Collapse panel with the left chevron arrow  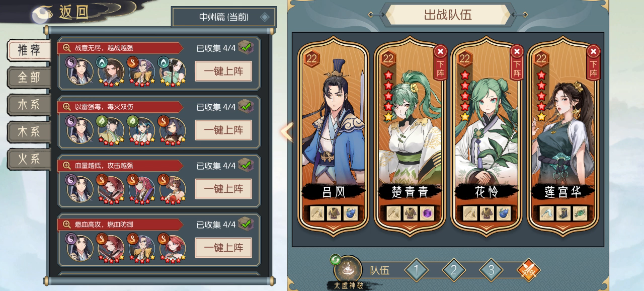coord(286,131)
